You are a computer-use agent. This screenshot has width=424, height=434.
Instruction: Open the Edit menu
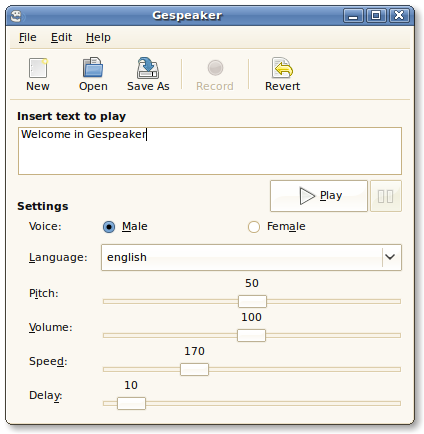[61, 37]
